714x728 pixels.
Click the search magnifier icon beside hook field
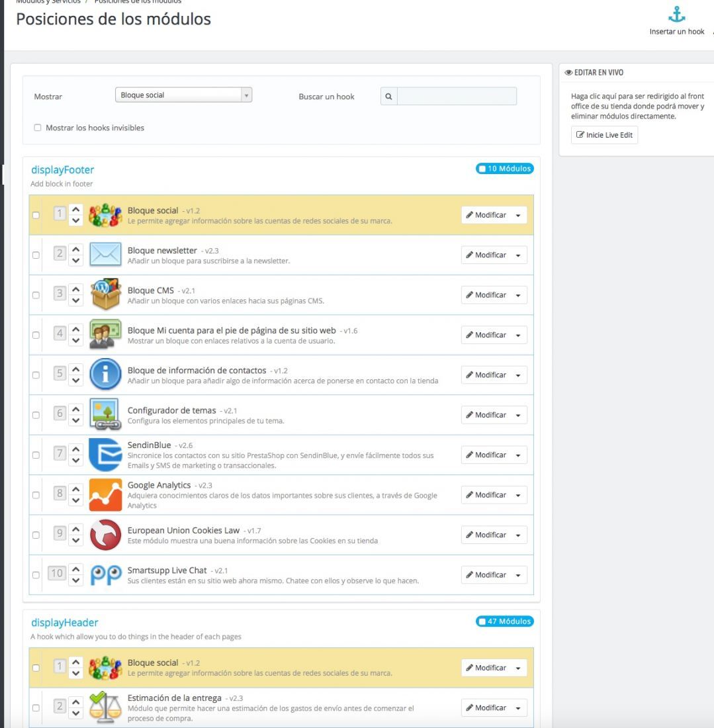(x=388, y=97)
